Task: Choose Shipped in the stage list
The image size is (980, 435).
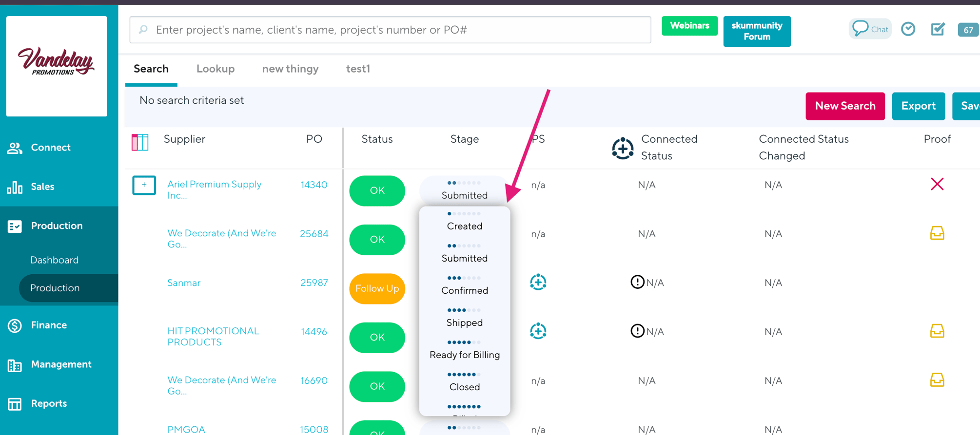Action: click(x=464, y=317)
